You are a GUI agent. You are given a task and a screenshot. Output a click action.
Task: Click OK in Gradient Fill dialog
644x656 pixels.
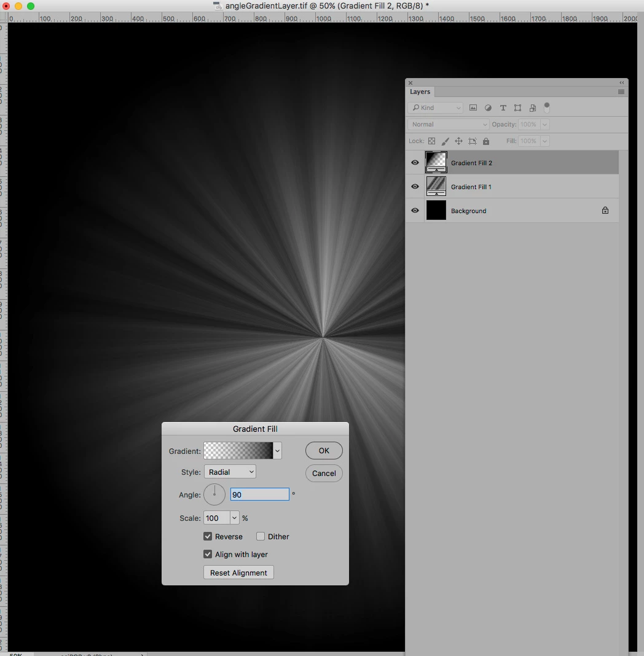click(324, 450)
